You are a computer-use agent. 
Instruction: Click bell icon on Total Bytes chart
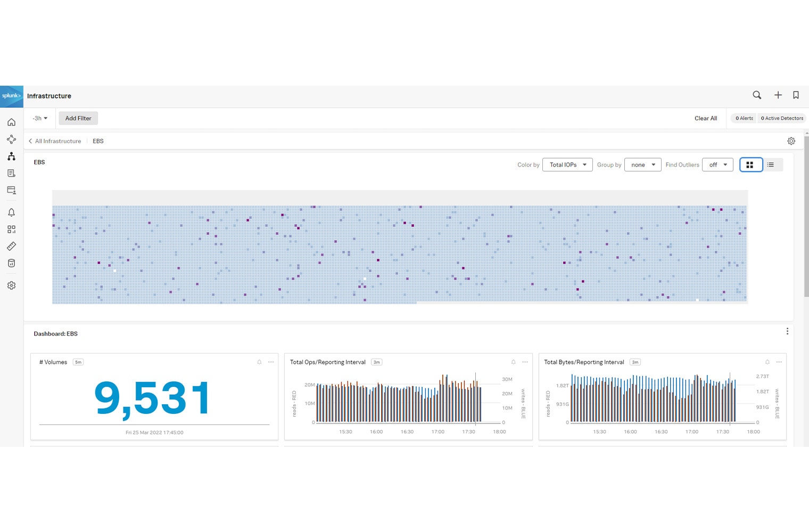pyautogui.click(x=767, y=362)
